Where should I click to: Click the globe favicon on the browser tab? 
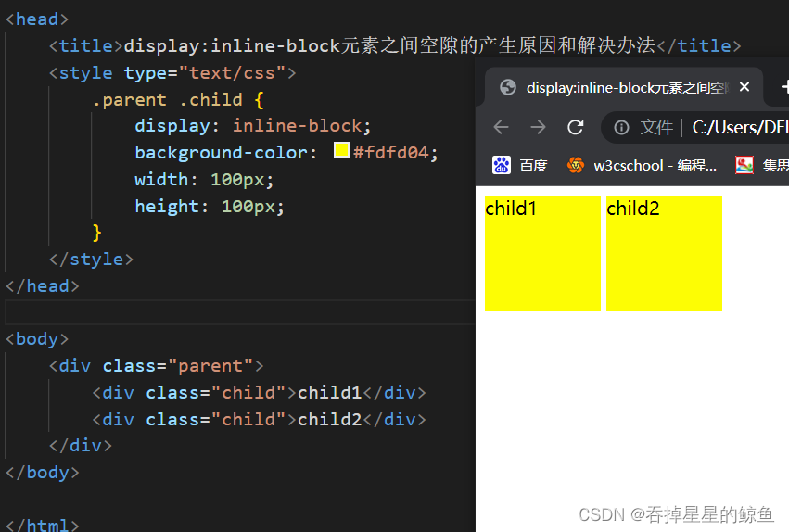click(x=508, y=87)
